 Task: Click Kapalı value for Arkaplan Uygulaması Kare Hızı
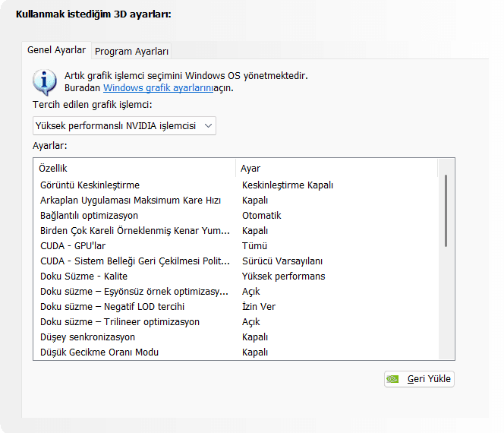click(x=255, y=201)
